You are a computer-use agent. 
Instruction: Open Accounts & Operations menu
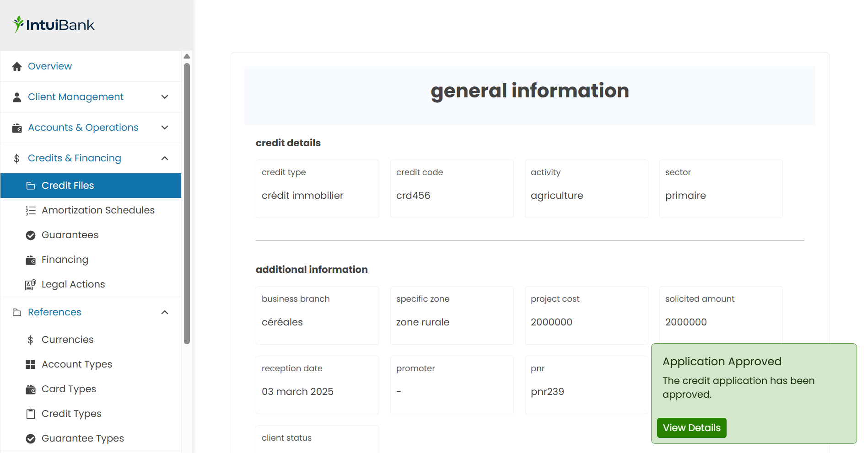pyautogui.click(x=91, y=128)
